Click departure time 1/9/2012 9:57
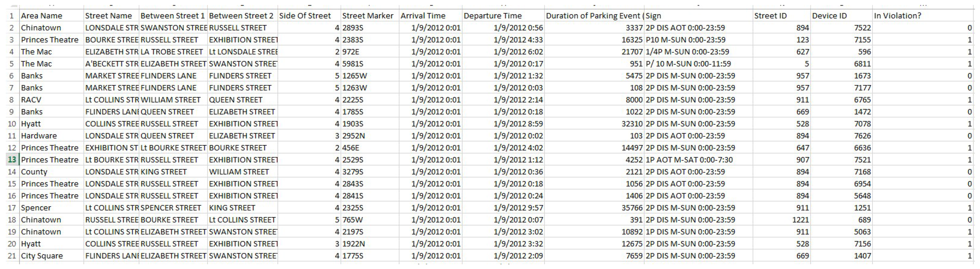Viewport: 980px width, 269px height. pos(503,208)
